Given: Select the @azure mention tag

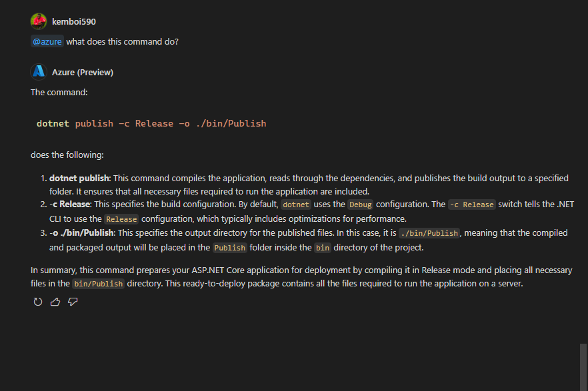Looking at the screenshot, I should point(47,41).
